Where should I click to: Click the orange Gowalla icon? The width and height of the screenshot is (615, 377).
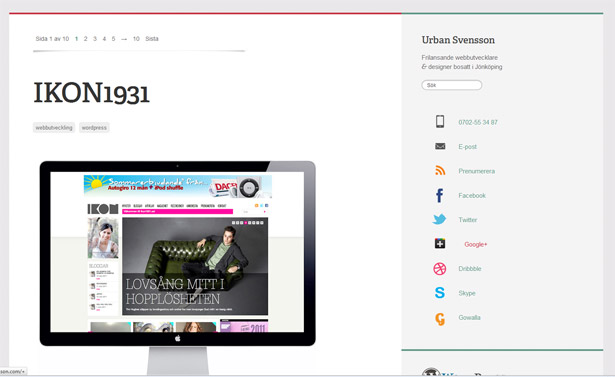440,319
